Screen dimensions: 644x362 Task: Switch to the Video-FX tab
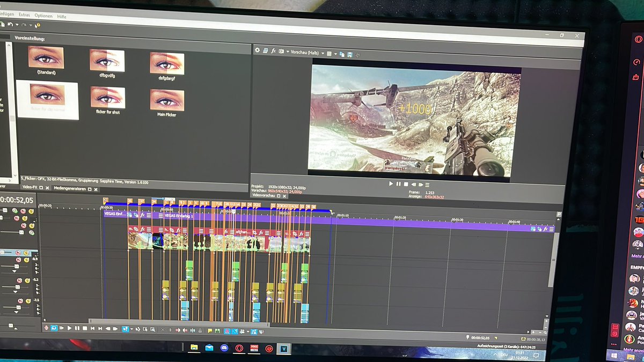click(x=30, y=187)
